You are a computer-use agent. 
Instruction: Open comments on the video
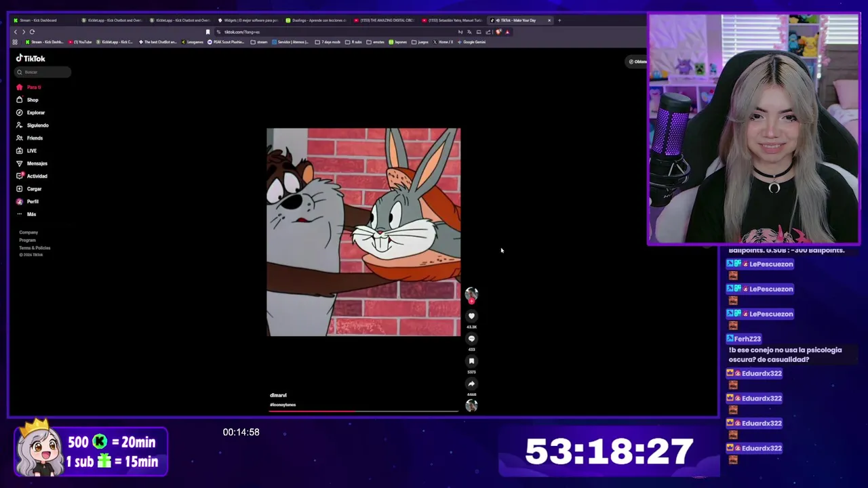point(471,338)
